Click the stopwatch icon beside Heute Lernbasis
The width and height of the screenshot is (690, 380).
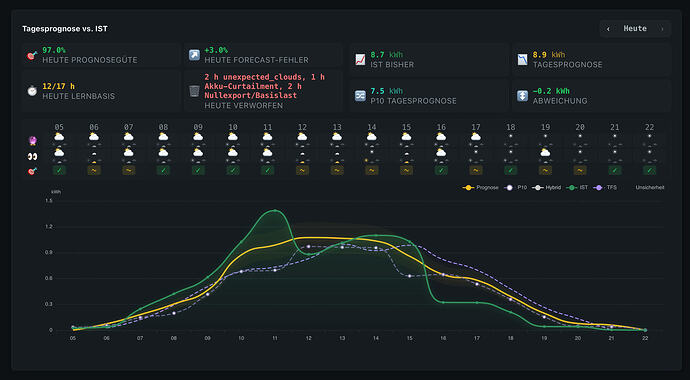(32, 91)
